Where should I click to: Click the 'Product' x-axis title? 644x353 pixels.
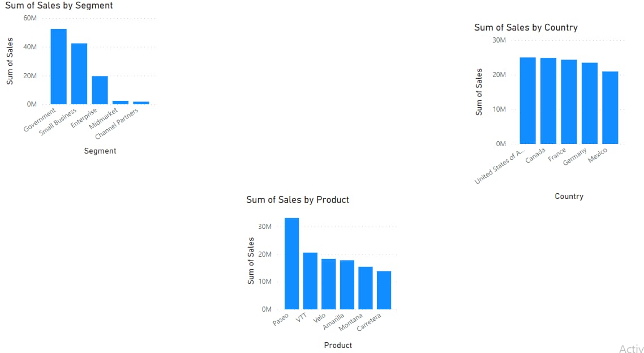pyautogui.click(x=338, y=345)
